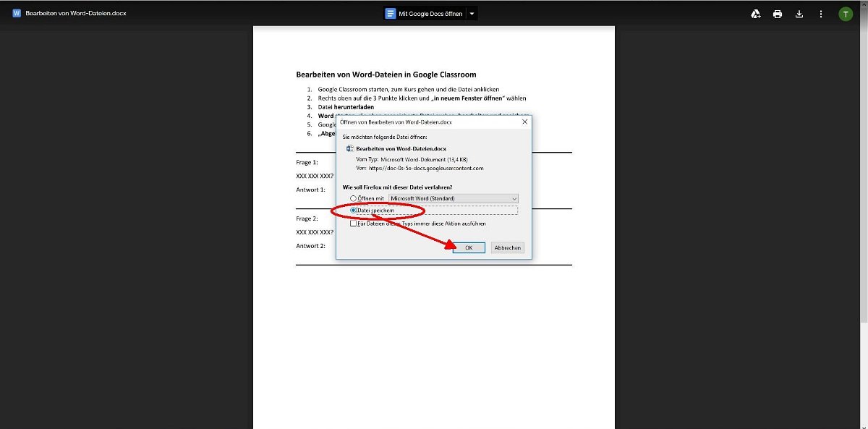
Task: Print the document using the printer icon
Action: coord(778,14)
